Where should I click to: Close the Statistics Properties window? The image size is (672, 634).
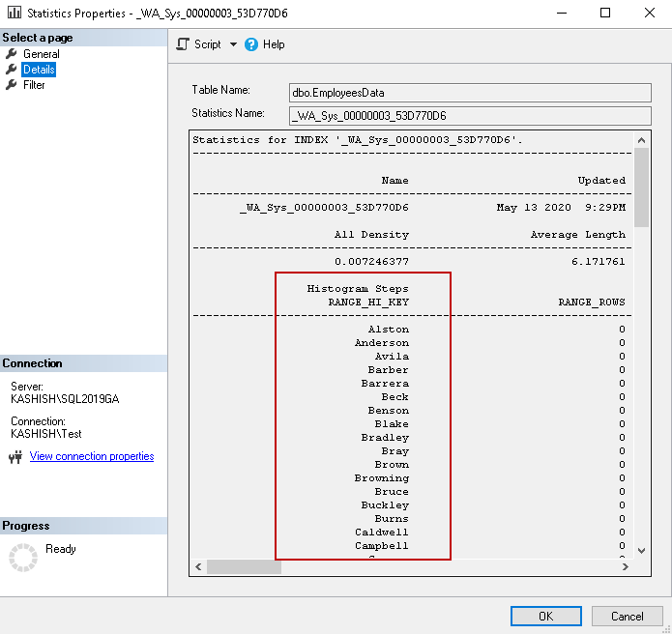(x=650, y=13)
